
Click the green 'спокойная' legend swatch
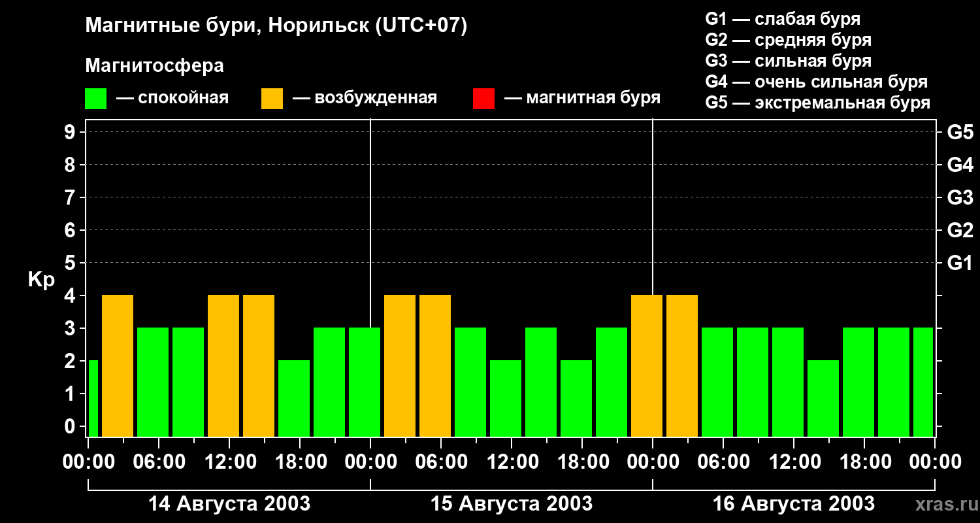pos(95,99)
